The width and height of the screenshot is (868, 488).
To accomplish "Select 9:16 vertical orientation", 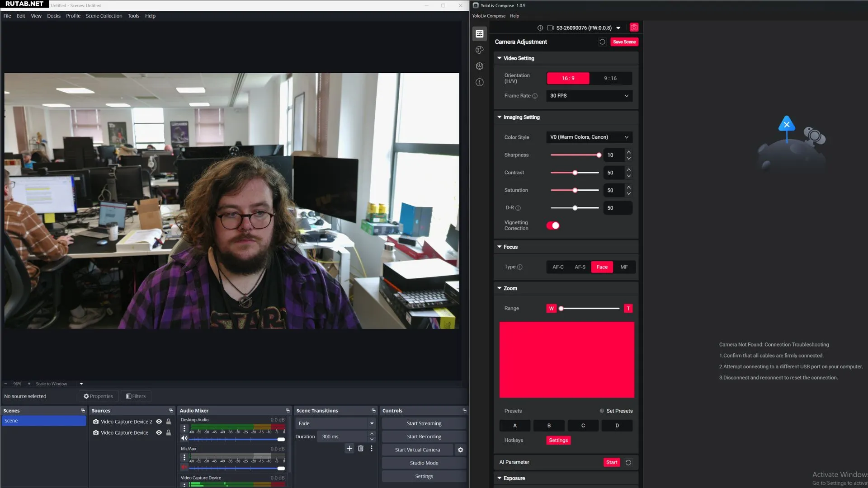I will click(610, 78).
